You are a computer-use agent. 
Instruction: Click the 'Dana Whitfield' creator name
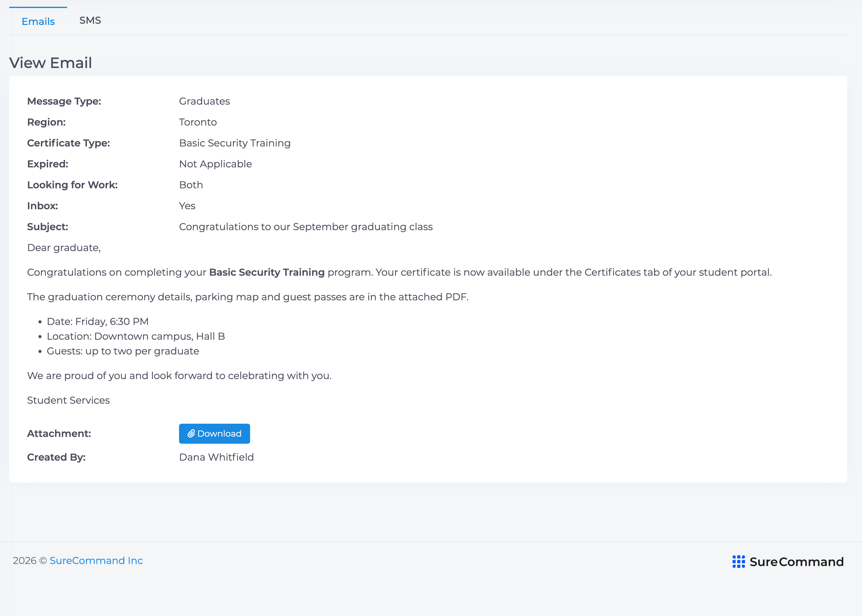217,458
